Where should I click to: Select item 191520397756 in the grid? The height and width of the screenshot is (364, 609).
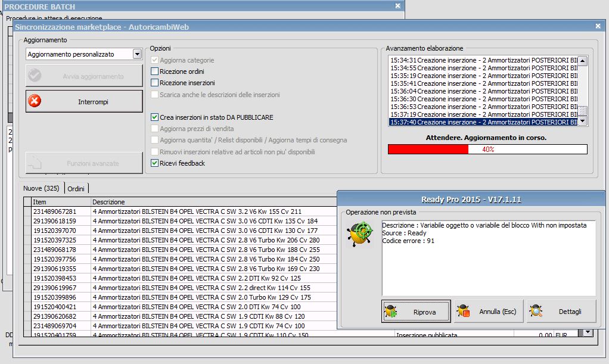55,259
